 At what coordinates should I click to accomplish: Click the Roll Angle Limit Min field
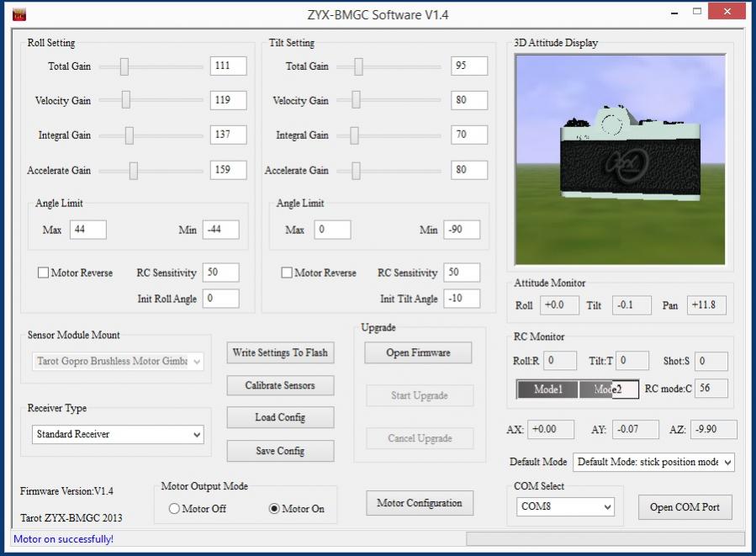tap(221, 230)
